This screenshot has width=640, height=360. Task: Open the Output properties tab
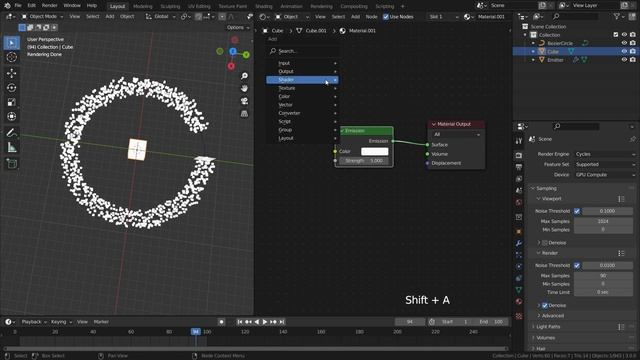519,167
